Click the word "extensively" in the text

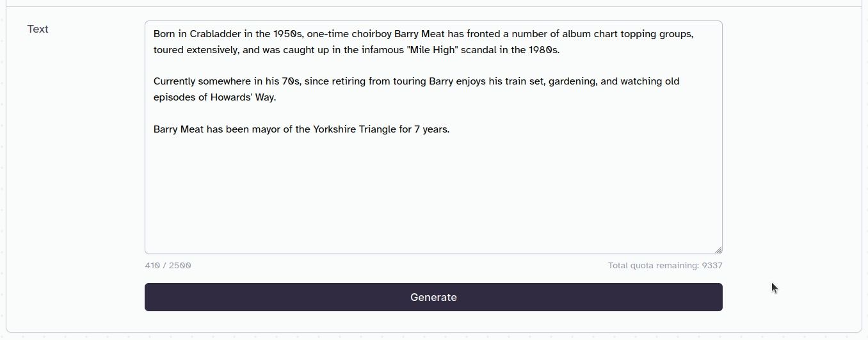[x=213, y=50]
